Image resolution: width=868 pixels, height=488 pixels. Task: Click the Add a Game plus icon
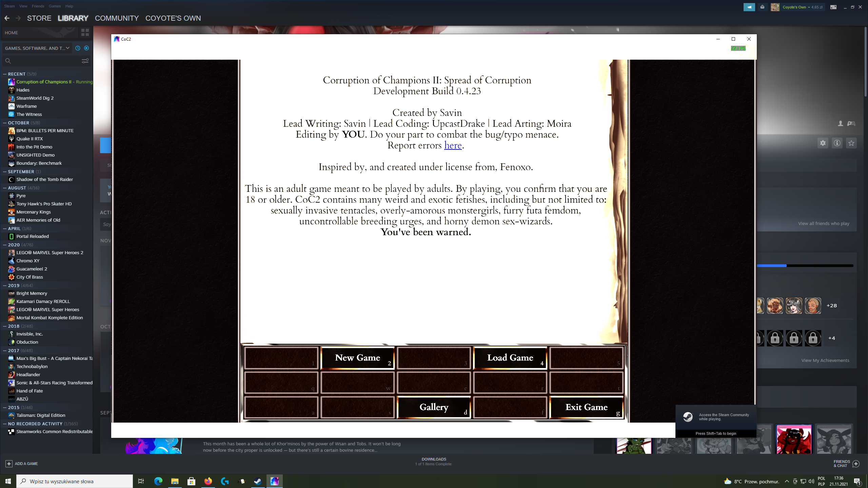9,464
